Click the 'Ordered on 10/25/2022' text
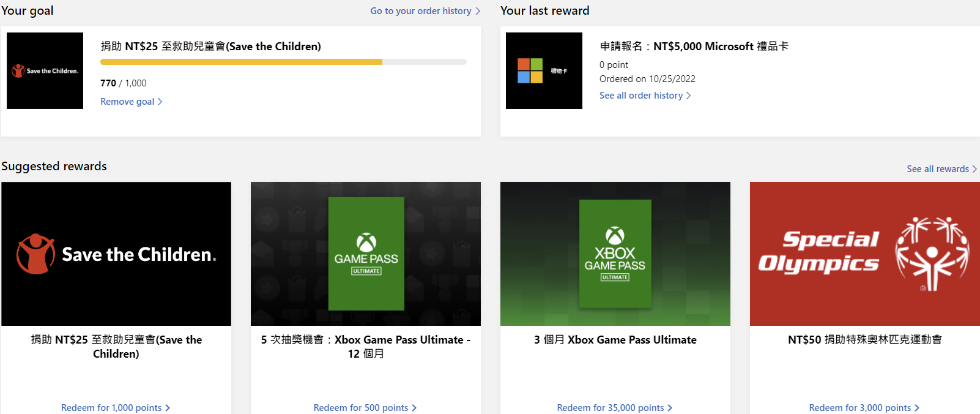The image size is (980, 414). [x=647, y=79]
